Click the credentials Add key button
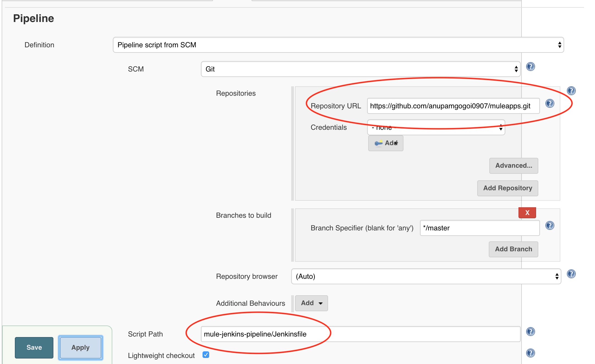The width and height of the screenshot is (595, 364). 386,143
